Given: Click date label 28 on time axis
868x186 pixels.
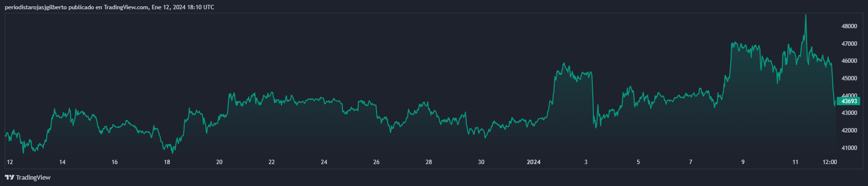Looking at the screenshot, I should (x=429, y=162).
